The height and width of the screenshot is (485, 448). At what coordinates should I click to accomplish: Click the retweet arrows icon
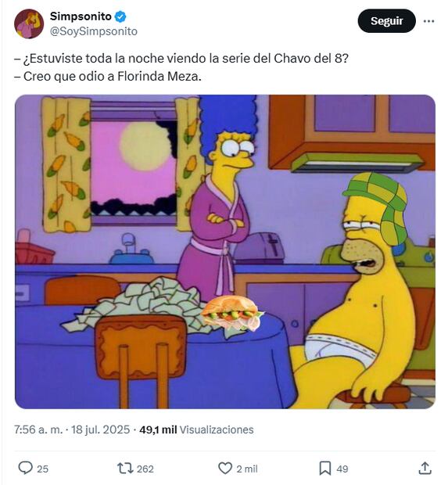(x=125, y=469)
